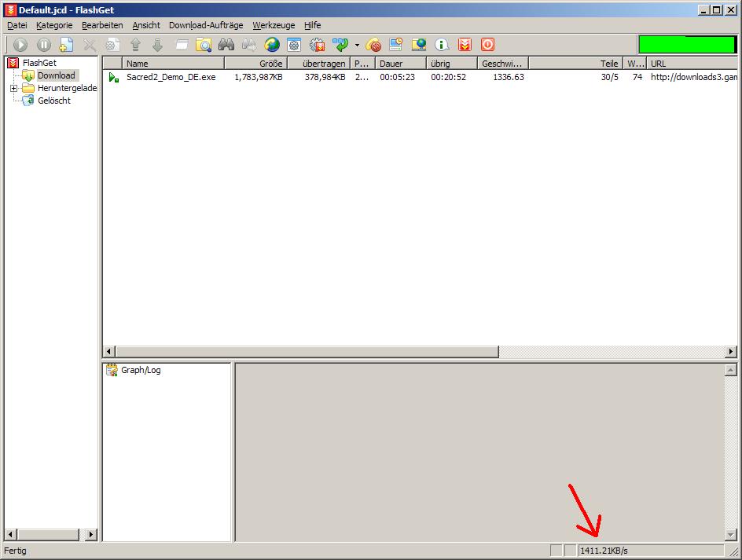Sort by the Dauer column header
The height and width of the screenshot is (560, 742).
coord(401,64)
